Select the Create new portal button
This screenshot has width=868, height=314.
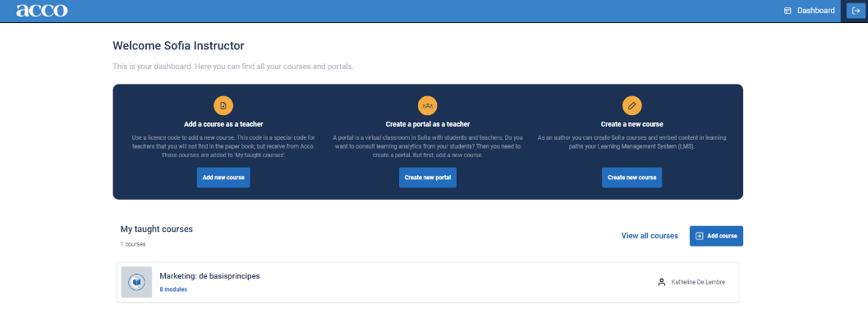[x=427, y=178]
